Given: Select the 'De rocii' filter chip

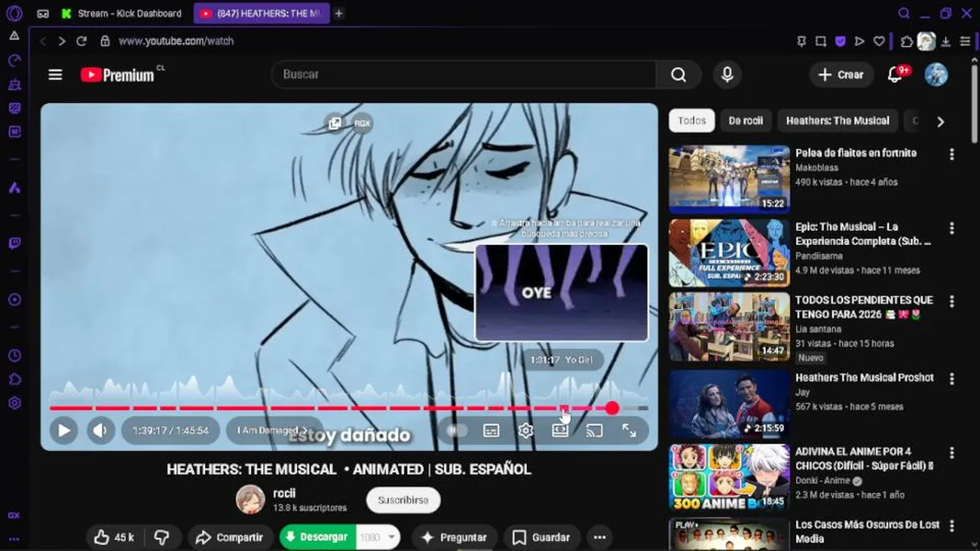Looking at the screenshot, I should pos(746,121).
